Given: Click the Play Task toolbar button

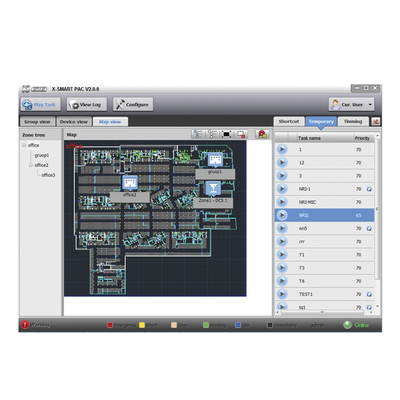Looking at the screenshot, I should [40, 104].
